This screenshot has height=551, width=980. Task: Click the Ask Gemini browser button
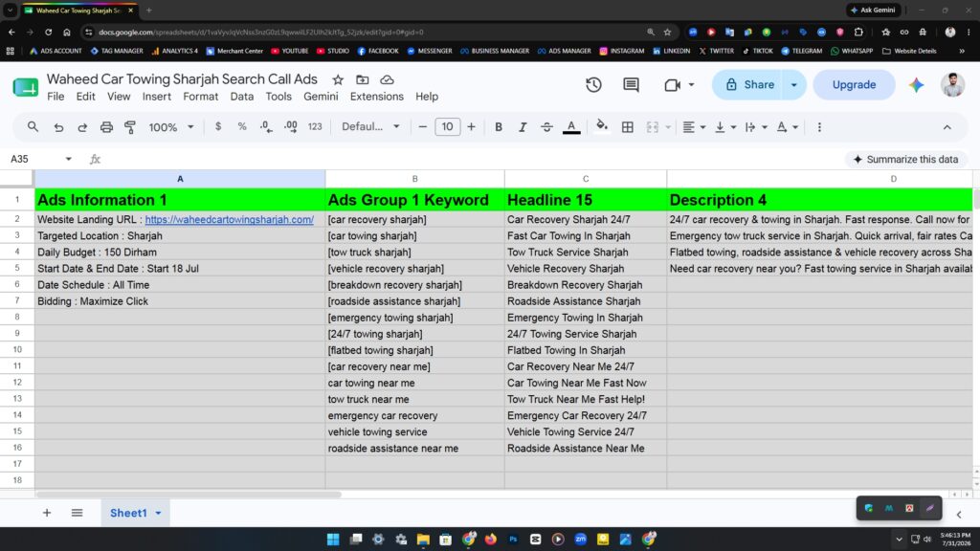coord(873,10)
